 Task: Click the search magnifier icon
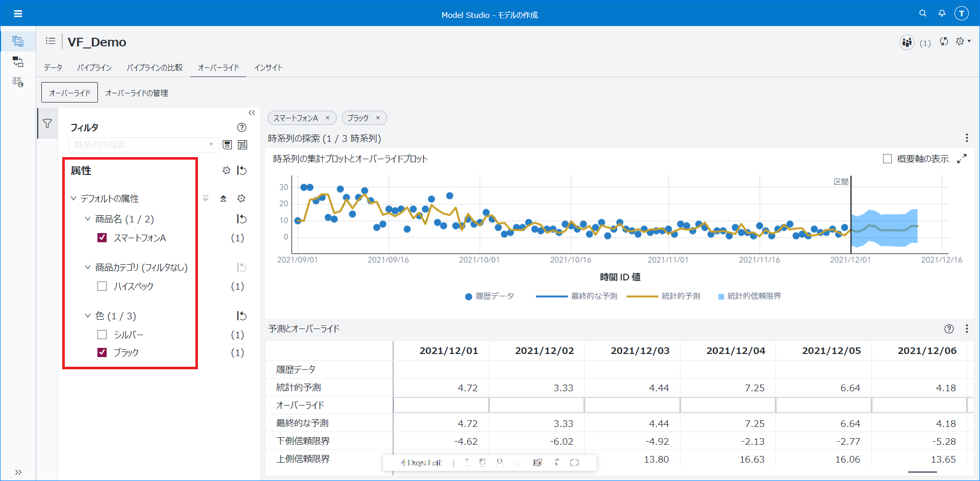[x=923, y=13]
